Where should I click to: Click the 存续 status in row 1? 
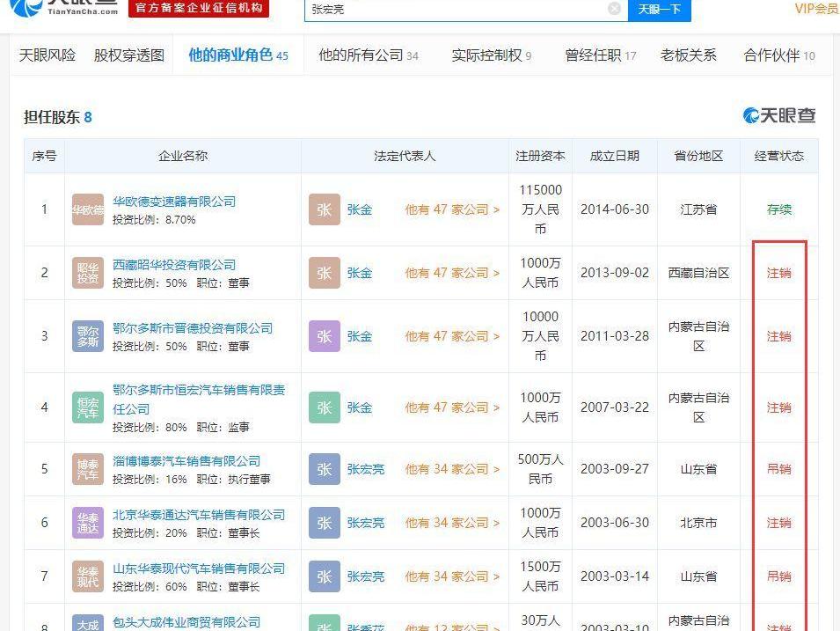click(779, 209)
